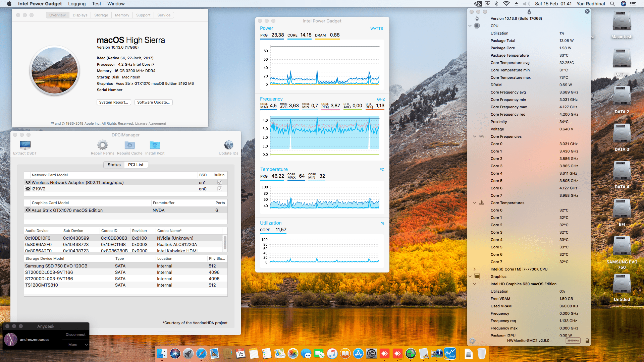Click eye icon beside Asus Strix GTX1070
Image resolution: width=644 pixels, height=362 pixels.
(x=28, y=210)
